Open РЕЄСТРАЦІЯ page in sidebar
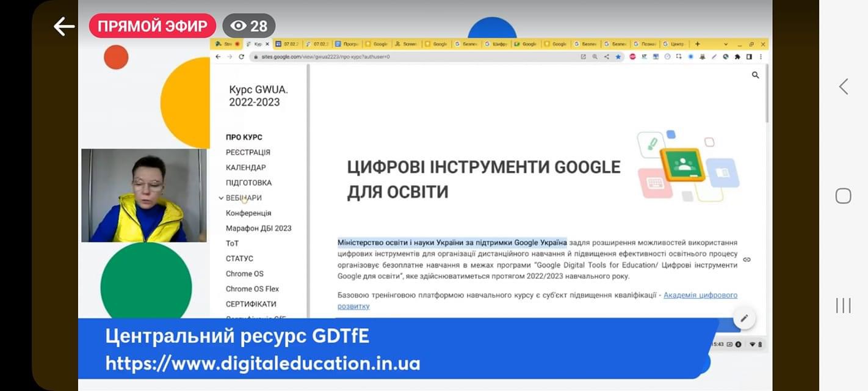This screenshot has height=391, width=868. (x=248, y=152)
